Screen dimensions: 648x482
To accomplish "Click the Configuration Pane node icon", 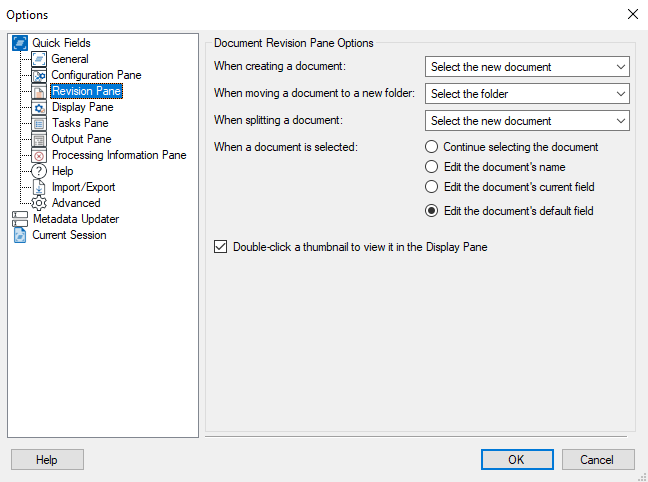I will coord(39,75).
